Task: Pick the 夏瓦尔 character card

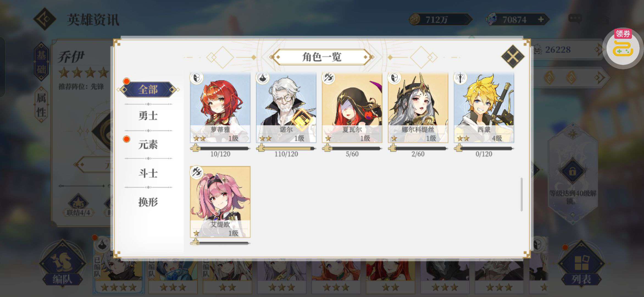Action: (352, 108)
